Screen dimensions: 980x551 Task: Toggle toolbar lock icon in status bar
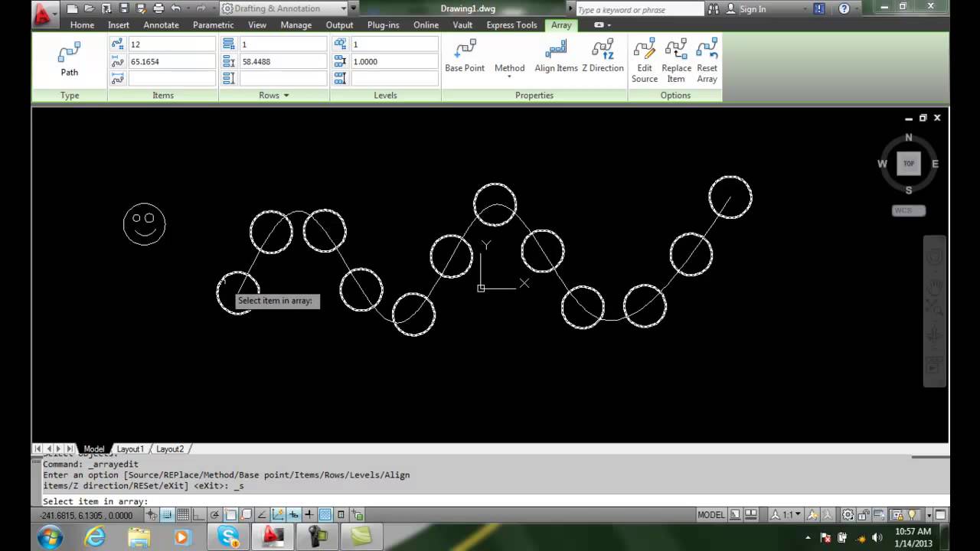tap(864, 515)
